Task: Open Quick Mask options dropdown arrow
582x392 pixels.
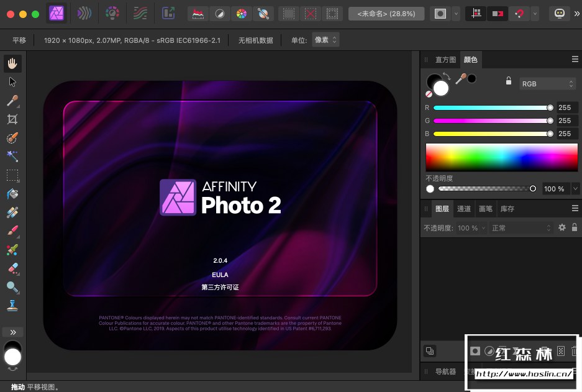Action: click(456, 14)
